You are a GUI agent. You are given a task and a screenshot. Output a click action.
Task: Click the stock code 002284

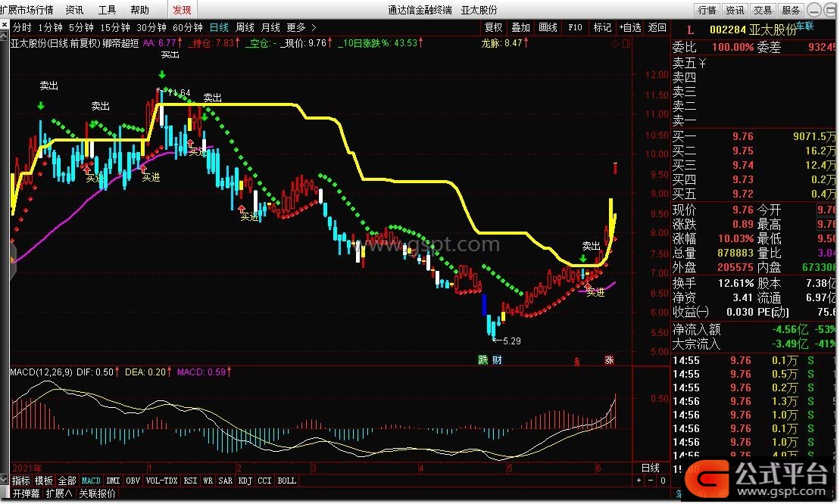tap(727, 30)
